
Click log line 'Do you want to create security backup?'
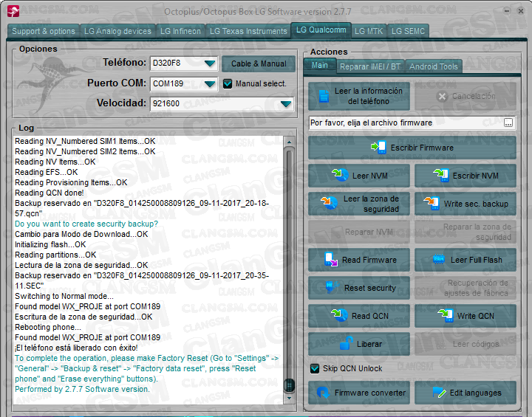[x=86, y=224]
